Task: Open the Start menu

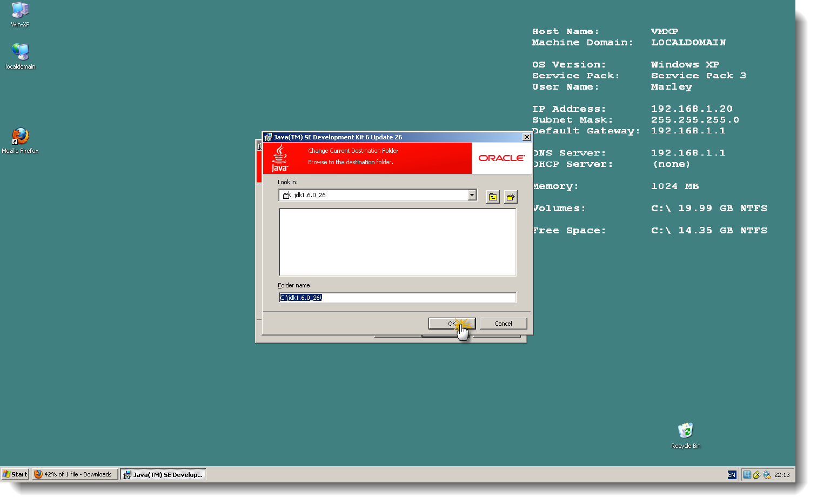Action: [15, 474]
